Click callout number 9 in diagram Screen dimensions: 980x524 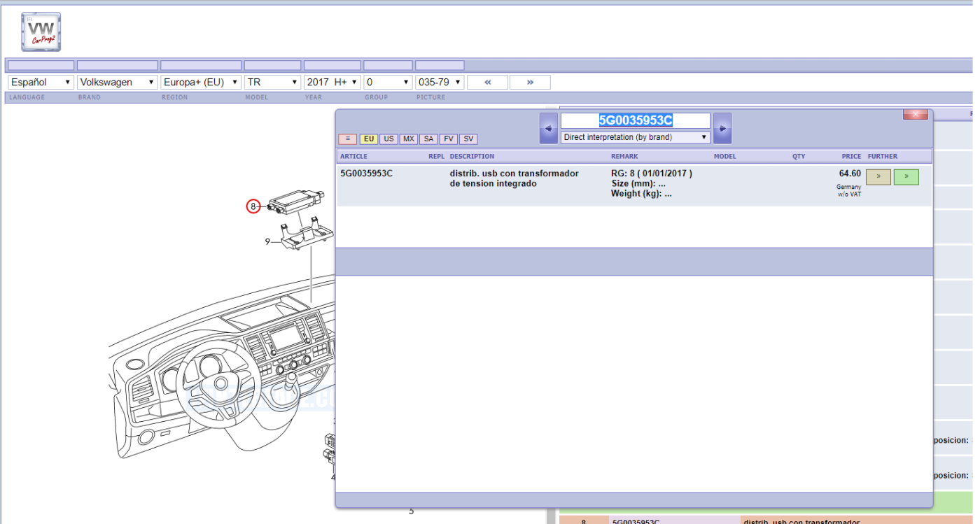tap(267, 242)
